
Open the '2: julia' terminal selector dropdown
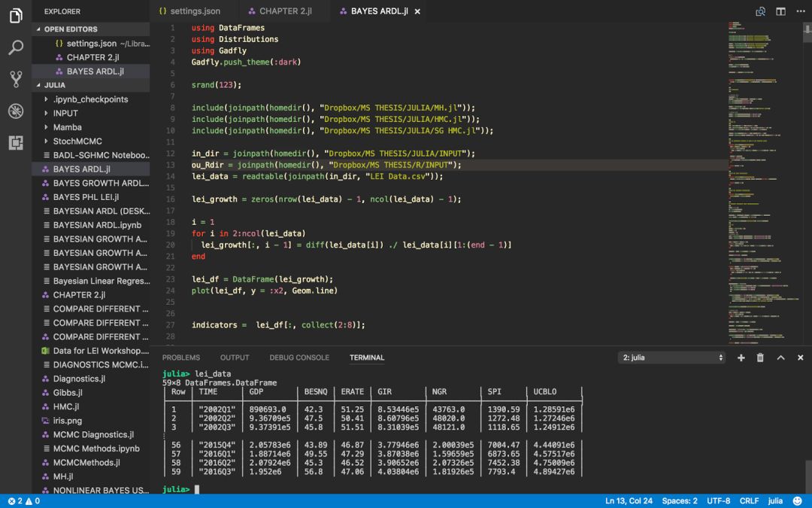(x=671, y=357)
